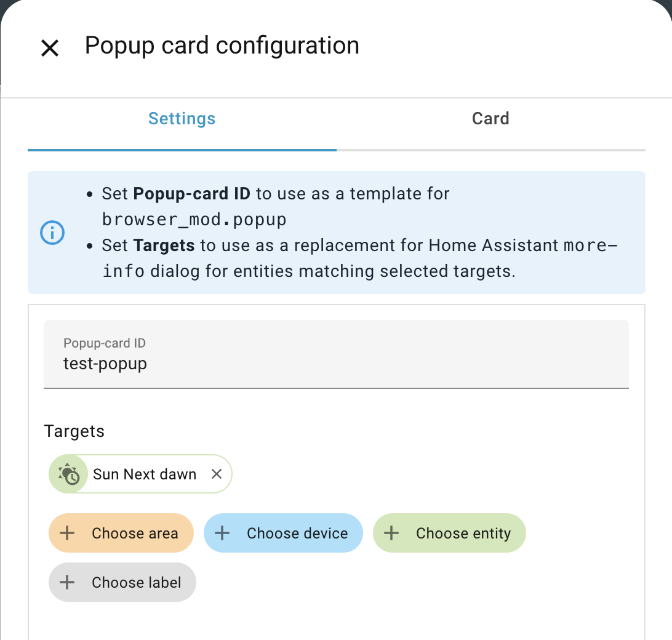Open the device picker via Choose device

[283, 533]
